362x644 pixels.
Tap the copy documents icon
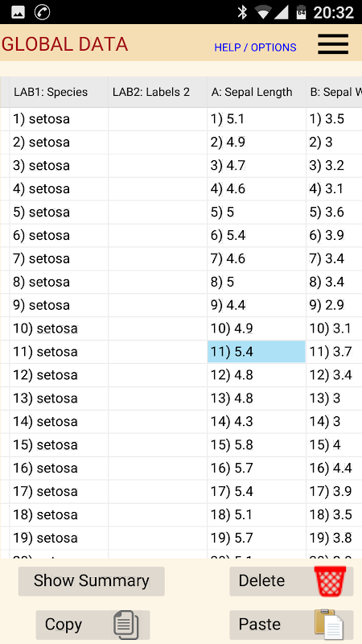[x=125, y=625]
